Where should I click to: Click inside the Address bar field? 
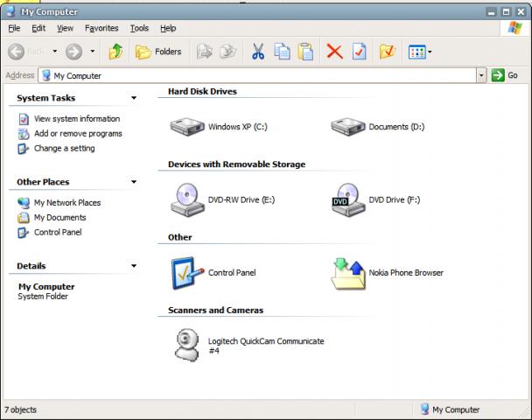(x=258, y=75)
